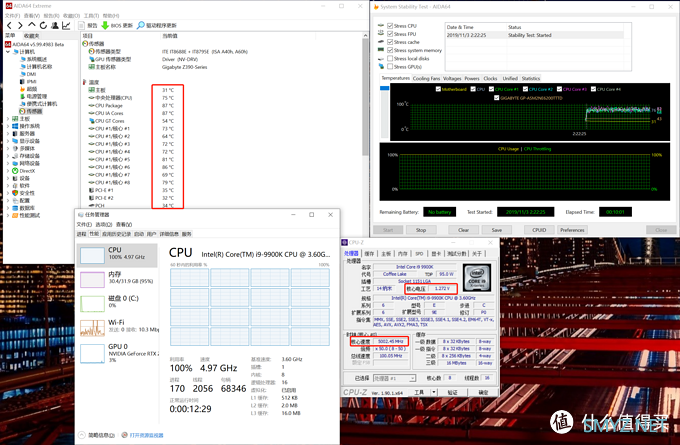Screen dimensions: 680x445
Task: Open 文件(F) menu in AIDA64
Action: click(x=12, y=16)
